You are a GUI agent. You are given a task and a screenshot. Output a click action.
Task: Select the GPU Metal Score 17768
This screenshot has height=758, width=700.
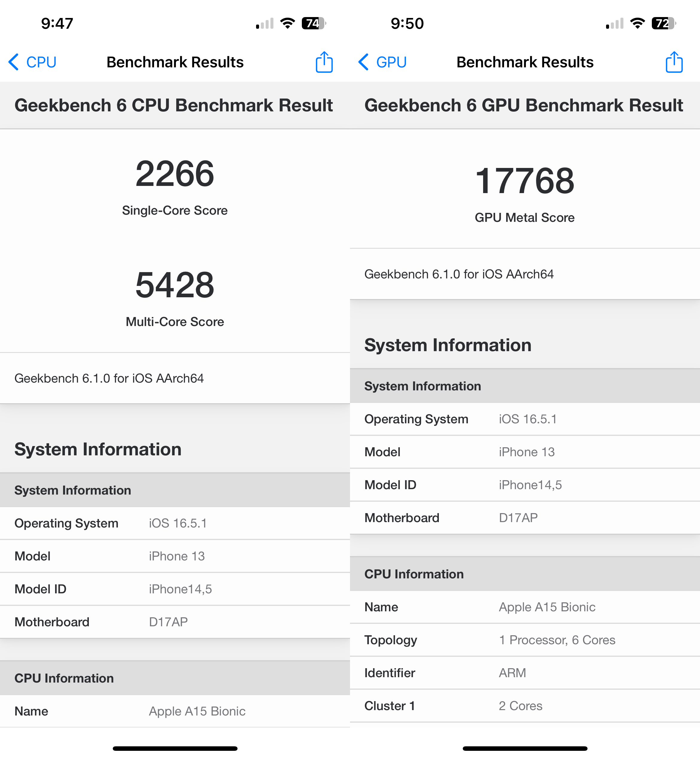pyautogui.click(x=524, y=179)
